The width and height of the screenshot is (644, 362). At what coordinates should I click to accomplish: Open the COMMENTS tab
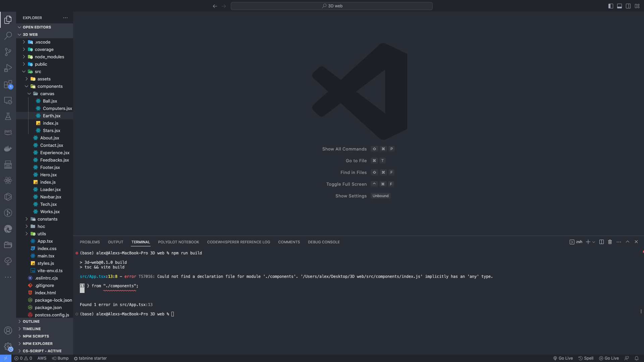point(289,242)
